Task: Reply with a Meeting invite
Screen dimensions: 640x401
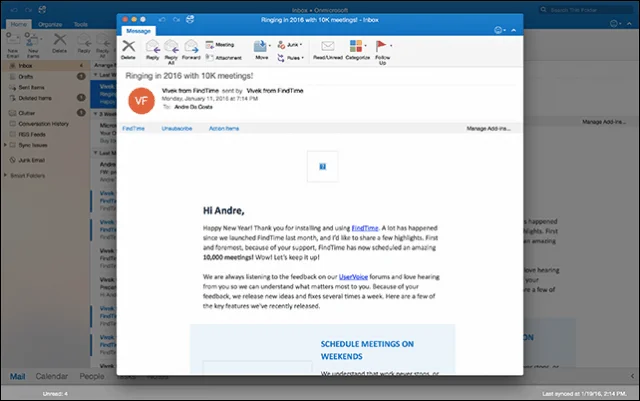Action: 220,45
